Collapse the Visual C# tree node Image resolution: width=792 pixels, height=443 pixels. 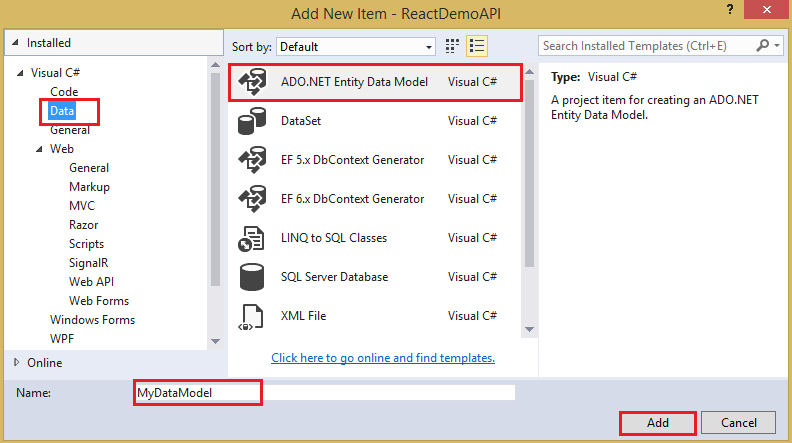pyautogui.click(x=22, y=74)
